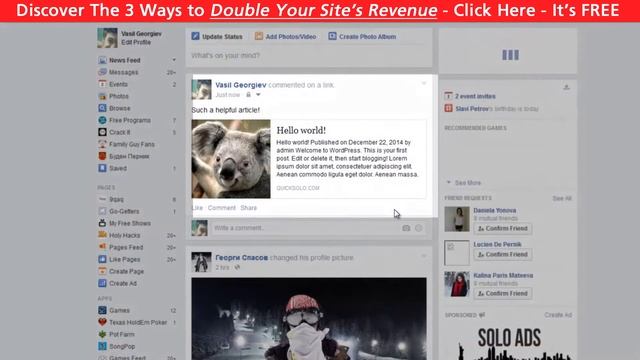Viewport: 640px width, 360px height.
Task: Click the camera icon in comment box
Action: click(x=406, y=228)
